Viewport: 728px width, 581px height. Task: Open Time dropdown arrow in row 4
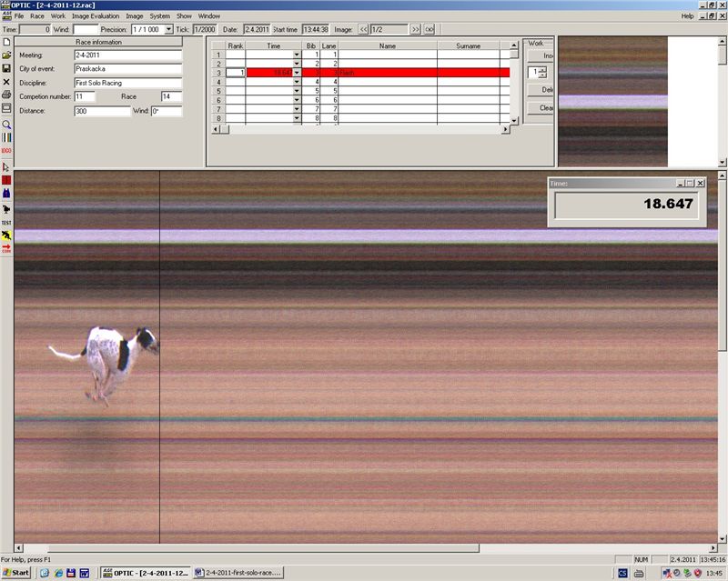(x=297, y=82)
